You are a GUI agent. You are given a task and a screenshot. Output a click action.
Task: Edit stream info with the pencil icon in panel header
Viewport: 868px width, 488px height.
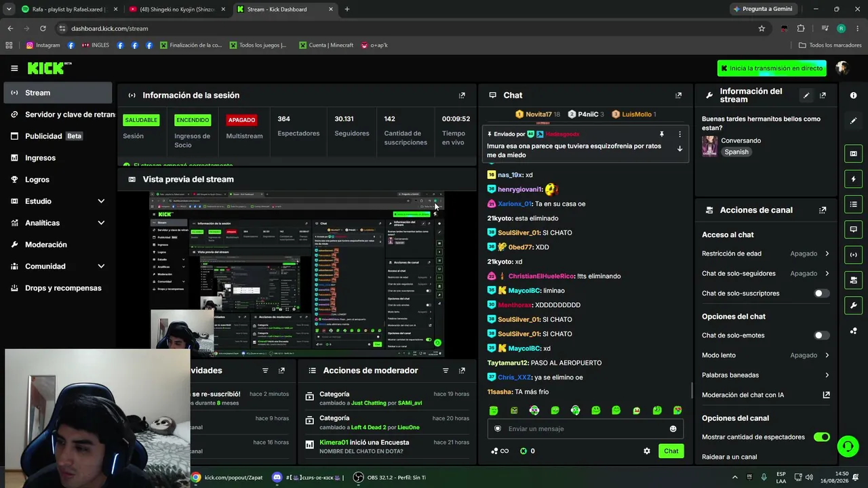click(806, 96)
